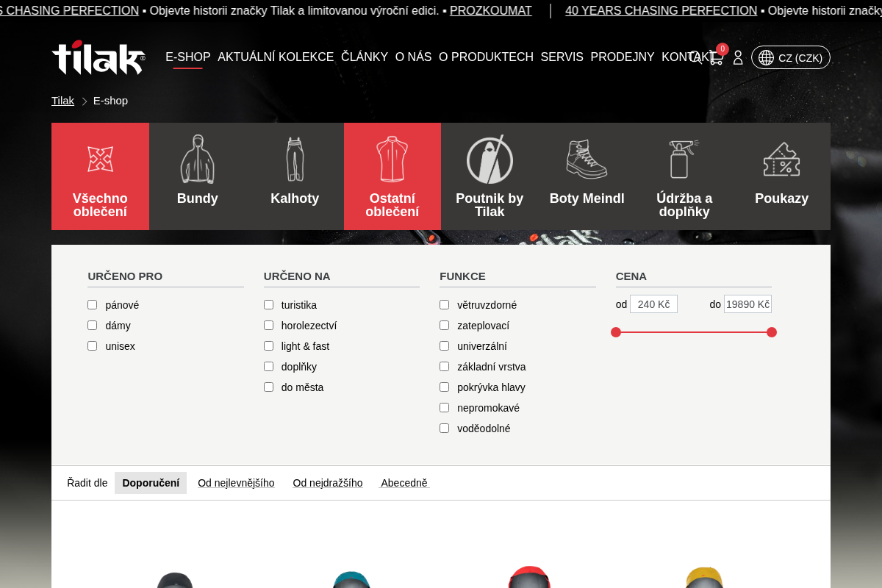Open the shopping cart icon

click(x=717, y=57)
